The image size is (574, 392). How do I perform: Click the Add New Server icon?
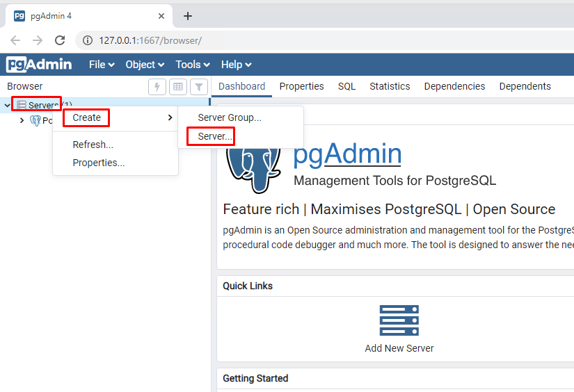pyautogui.click(x=399, y=320)
